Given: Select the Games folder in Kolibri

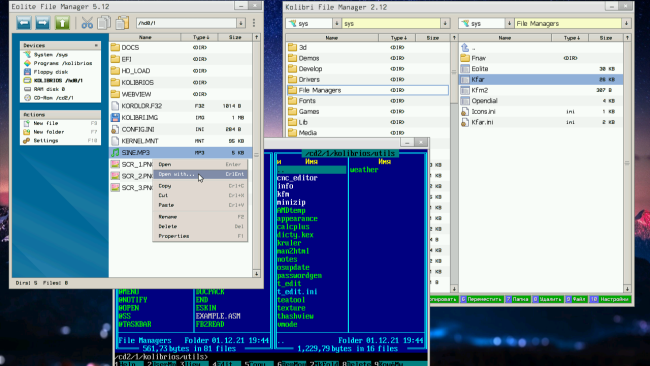Looking at the screenshot, I should click(368, 111).
